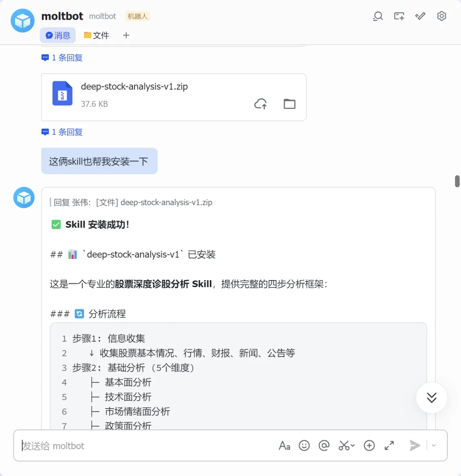Switch to the 文件 tab

pos(96,35)
